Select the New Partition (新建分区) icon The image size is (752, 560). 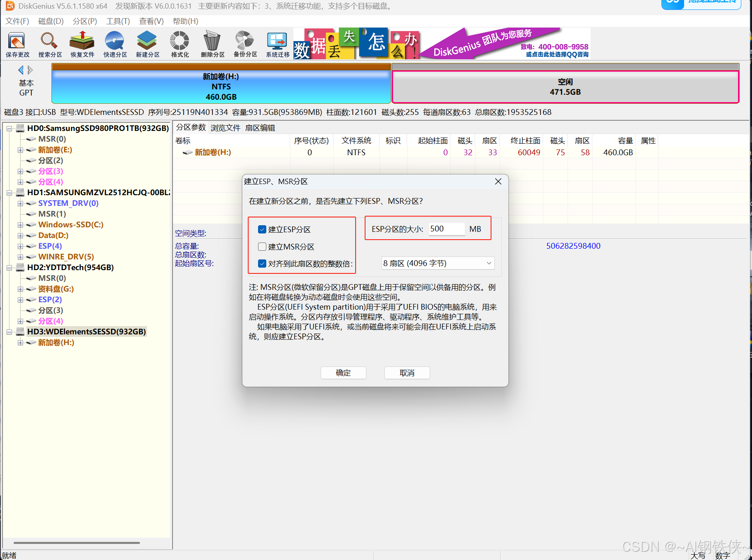(147, 44)
